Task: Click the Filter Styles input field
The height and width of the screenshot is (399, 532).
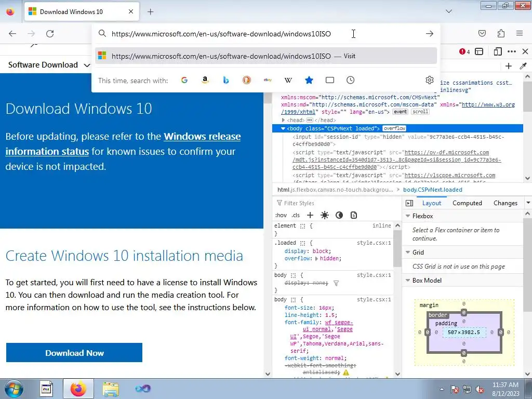Action: point(338,203)
